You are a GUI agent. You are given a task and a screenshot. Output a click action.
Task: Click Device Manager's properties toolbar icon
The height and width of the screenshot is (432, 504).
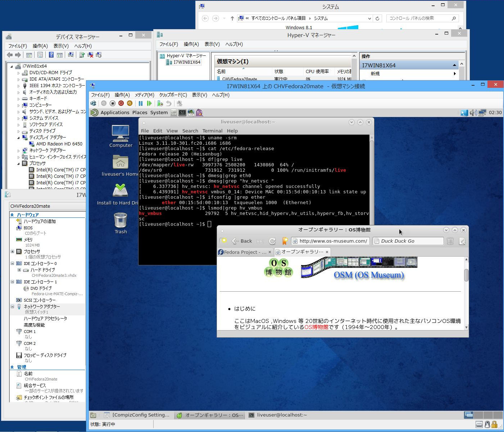pos(40,55)
